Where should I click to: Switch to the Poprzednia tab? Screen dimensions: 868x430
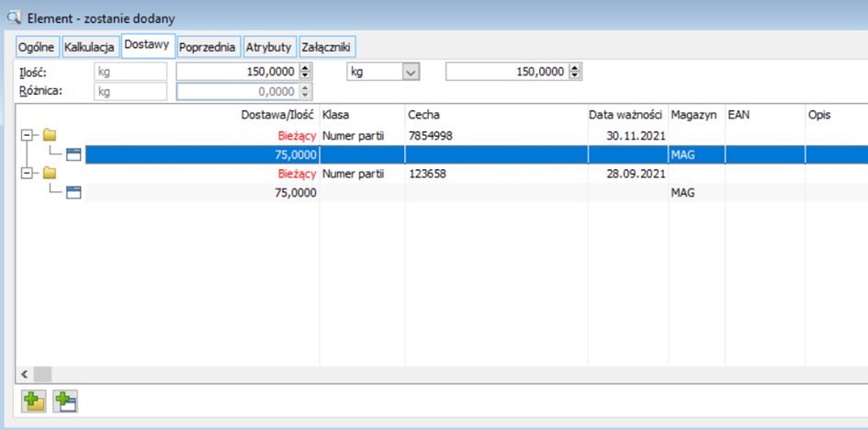(208, 47)
